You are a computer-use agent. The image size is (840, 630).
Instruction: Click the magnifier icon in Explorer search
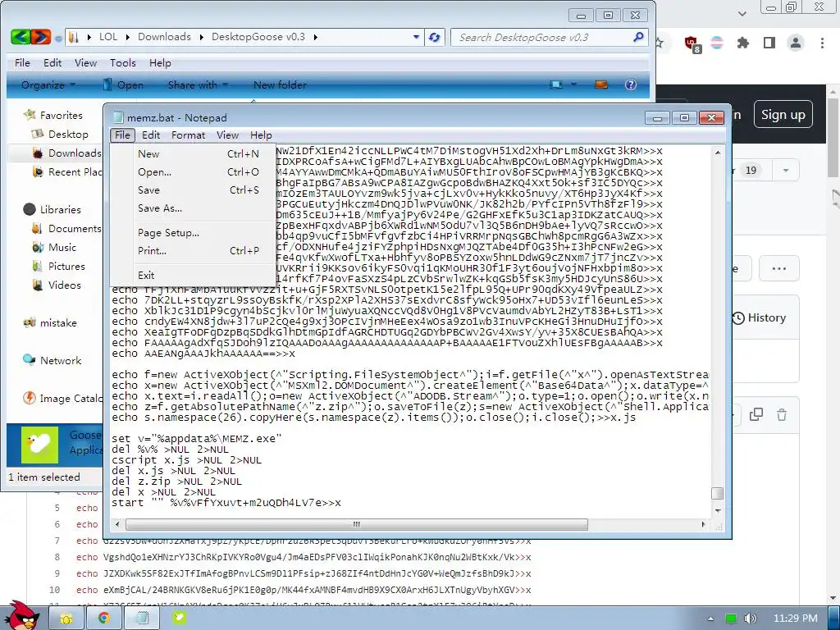coord(638,37)
